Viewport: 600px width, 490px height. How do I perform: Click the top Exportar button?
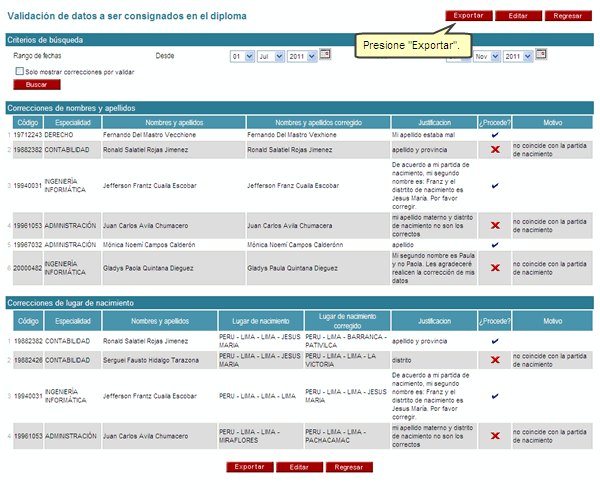coord(469,16)
